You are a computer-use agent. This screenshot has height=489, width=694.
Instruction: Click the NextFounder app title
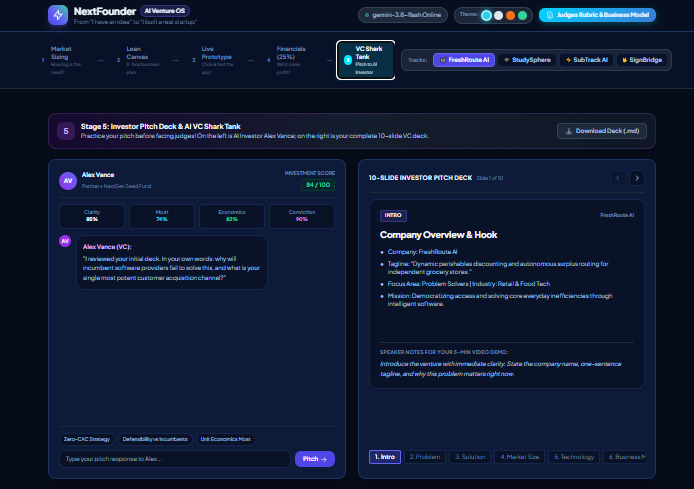pos(105,12)
